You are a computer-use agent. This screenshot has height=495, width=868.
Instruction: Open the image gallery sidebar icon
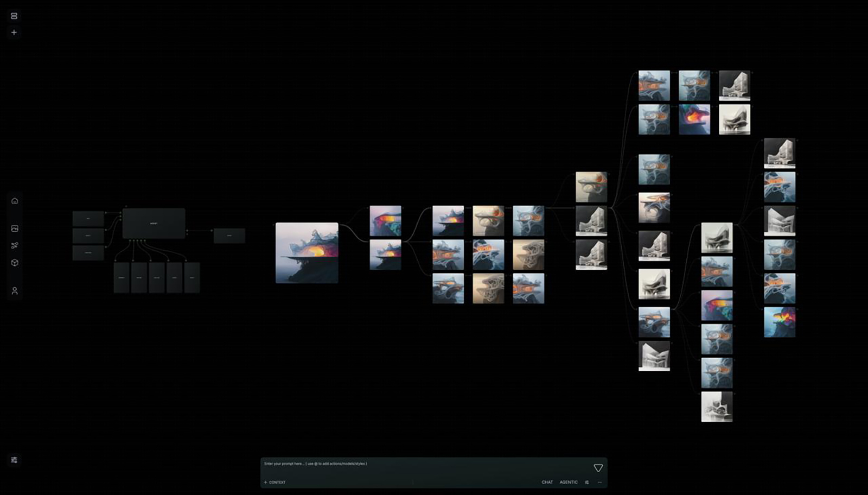tap(15, 229)
